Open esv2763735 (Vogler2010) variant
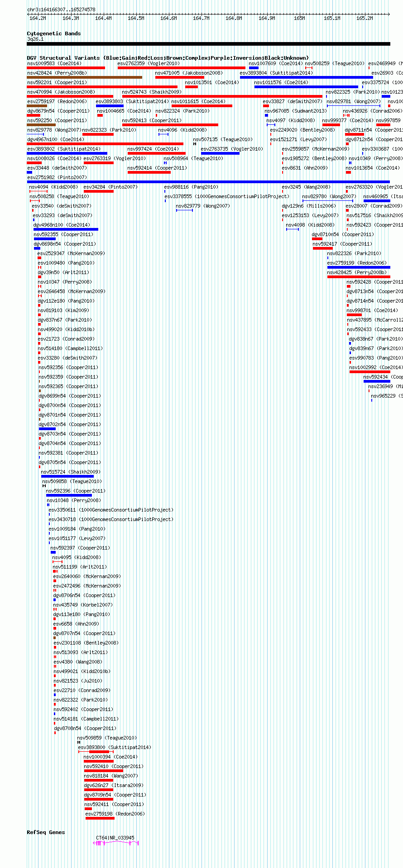The height and width of the screenshot is (868, 403). 232,149
